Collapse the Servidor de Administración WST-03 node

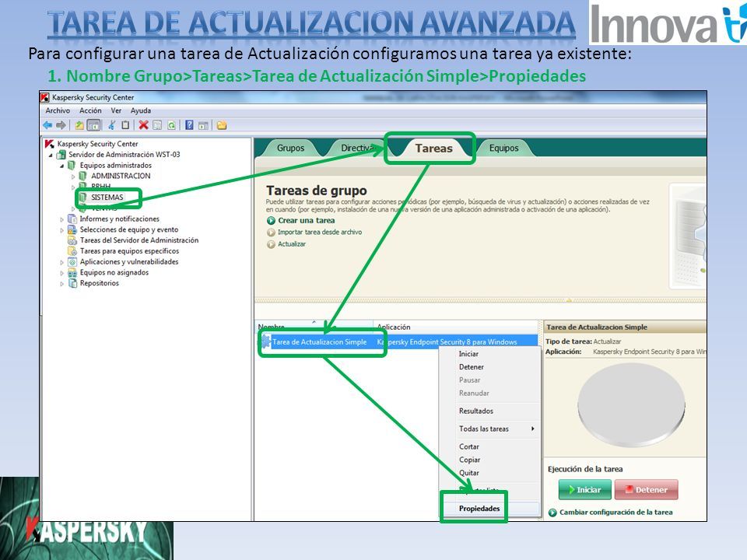pos(51,156)
